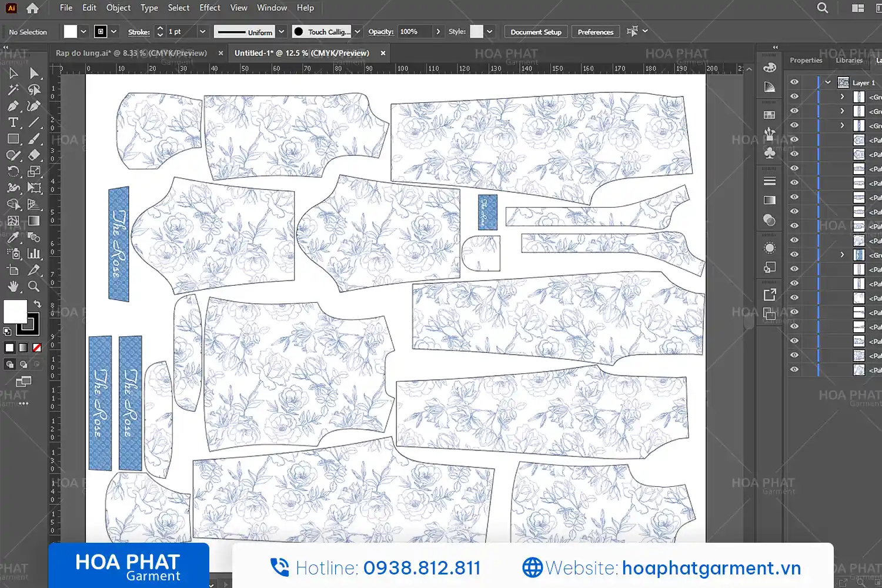Open the File menu
Image resolution: width=882 pixels, height=588 pixels.
[x=66, y=8]
